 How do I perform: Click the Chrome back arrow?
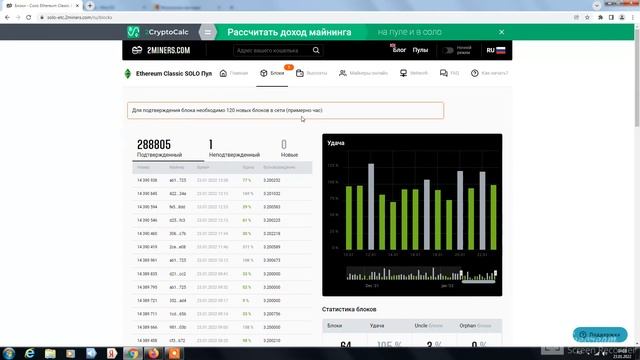7,18
